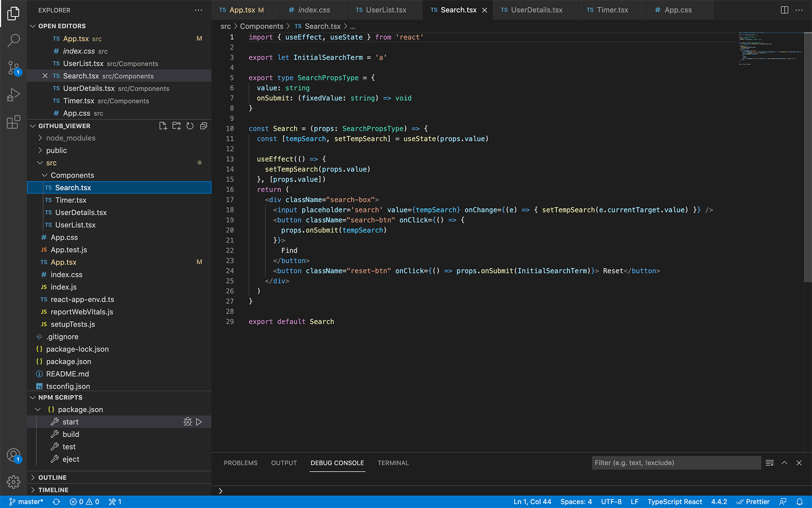Change indentation via Spaces: 4
812x508 pixels.
pyautogui.click(x=576, y=502)
